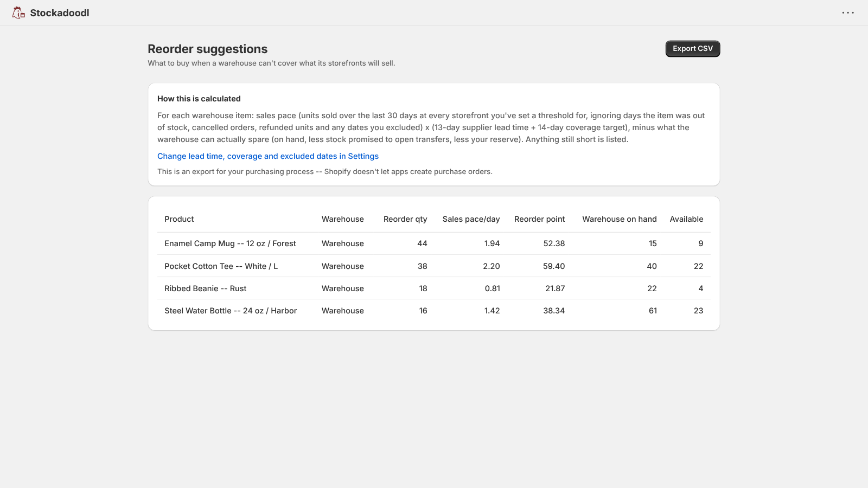Viewport: 868px width, 488px height.
Task: Click reorder point value 59.40
Action: pyautogui.click(x=554, y=266)
